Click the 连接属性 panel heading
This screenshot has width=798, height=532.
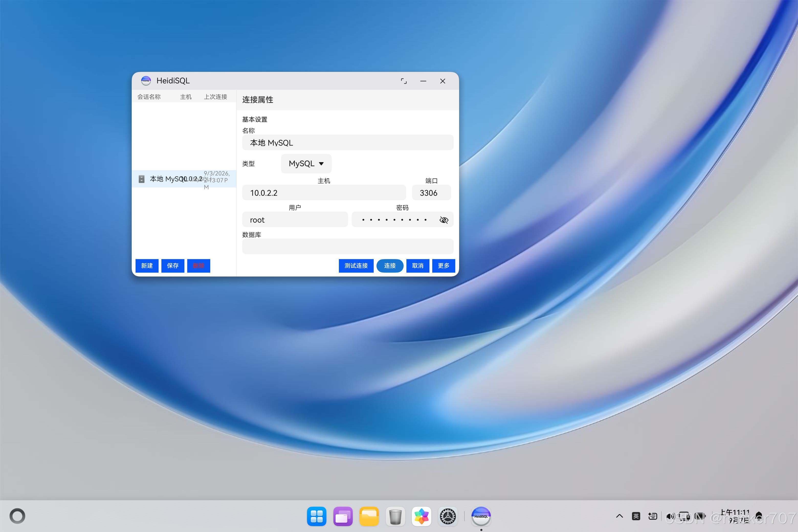click(x=258, y=100)
